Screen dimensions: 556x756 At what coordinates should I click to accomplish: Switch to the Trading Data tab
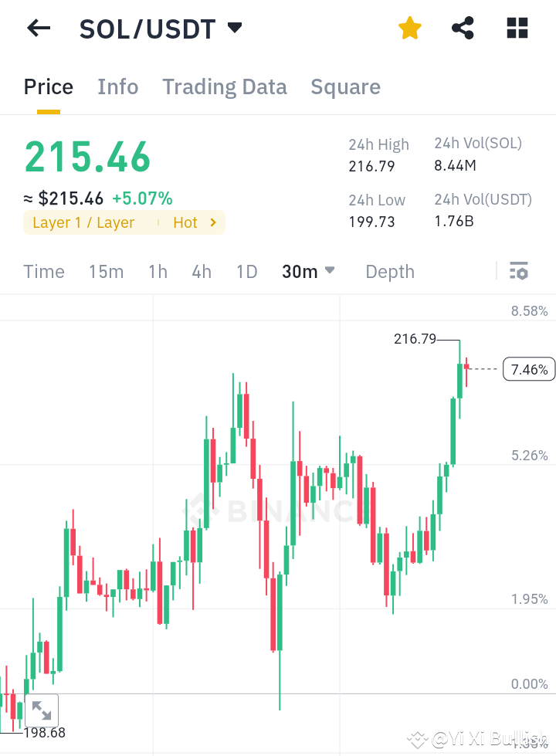click(224, 86)
